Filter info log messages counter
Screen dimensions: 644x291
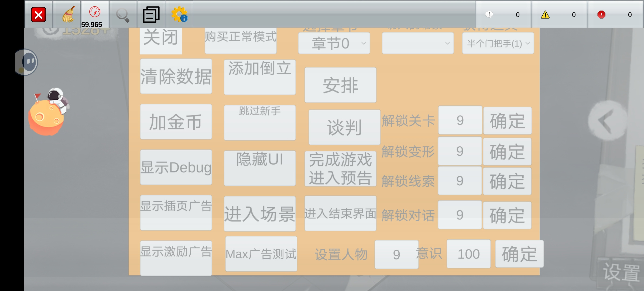tap(503, 15)
